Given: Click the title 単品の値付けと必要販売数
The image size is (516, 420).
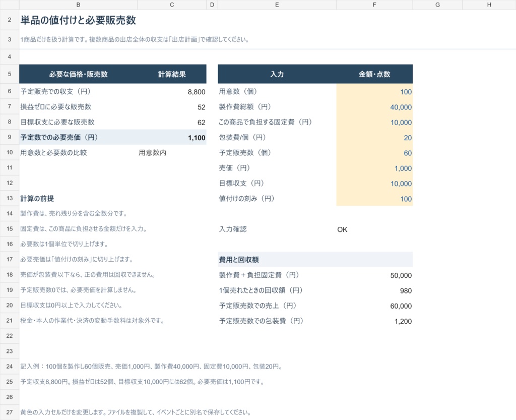Looking at the screenshot, I should (78, 20).
